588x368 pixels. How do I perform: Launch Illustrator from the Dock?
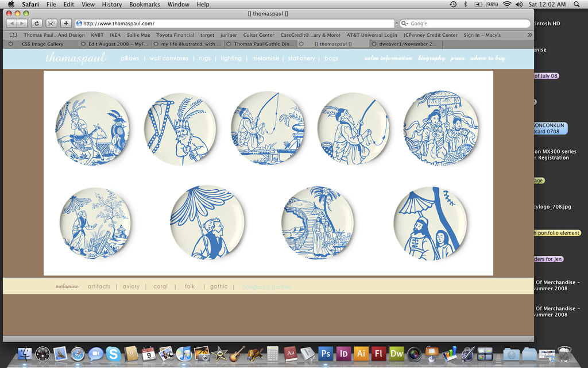tap(361, 354)
